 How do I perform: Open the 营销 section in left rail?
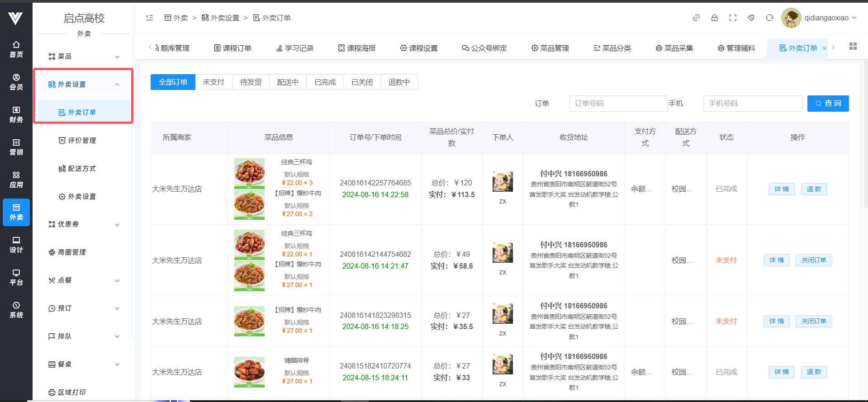(16, 147)
